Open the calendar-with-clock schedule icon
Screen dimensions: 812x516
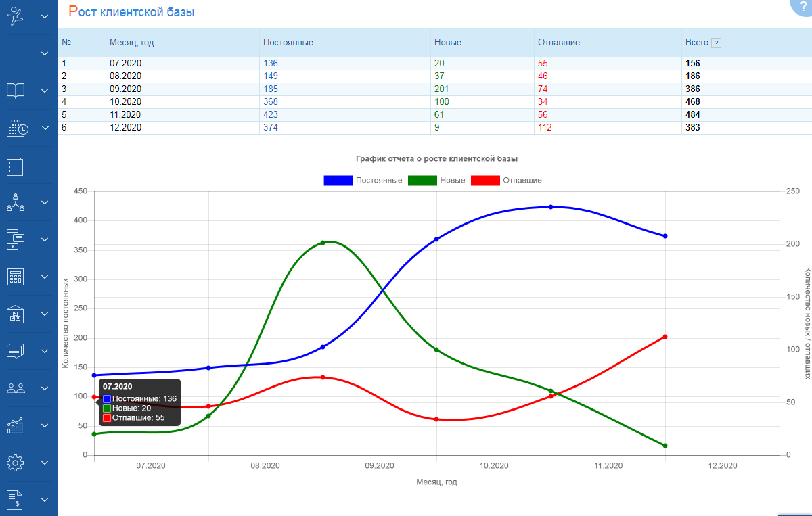pyautogui.click(x=16, y=128)
